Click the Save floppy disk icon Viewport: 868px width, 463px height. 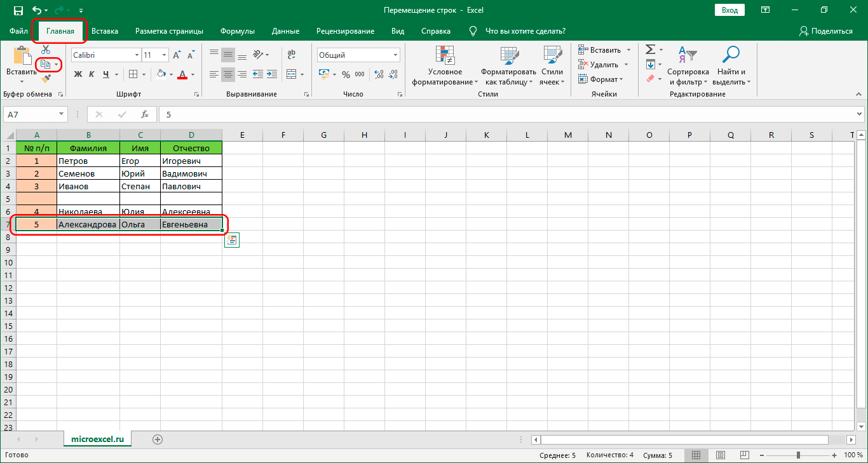click(x=18, y=11)
